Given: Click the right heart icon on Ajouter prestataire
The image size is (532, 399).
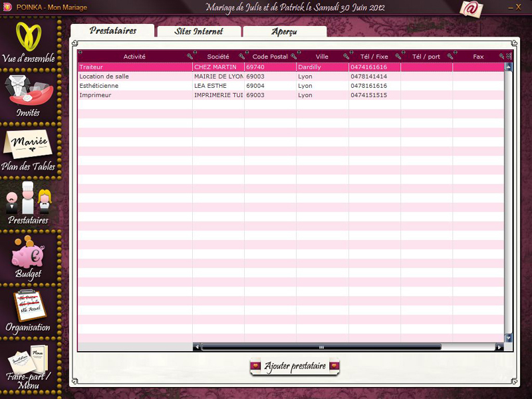Looking at the screenshot, I should pos(334,366).
